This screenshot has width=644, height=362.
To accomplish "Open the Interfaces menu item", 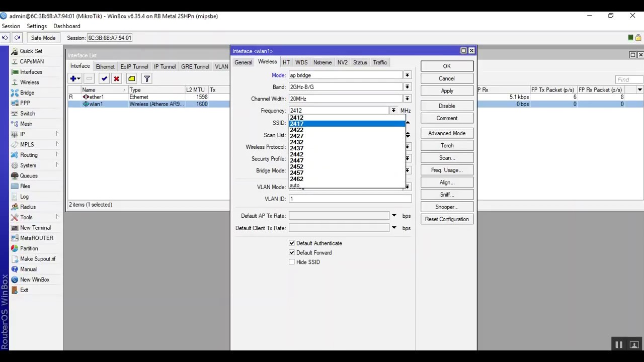I will click(x=31, y=72).
